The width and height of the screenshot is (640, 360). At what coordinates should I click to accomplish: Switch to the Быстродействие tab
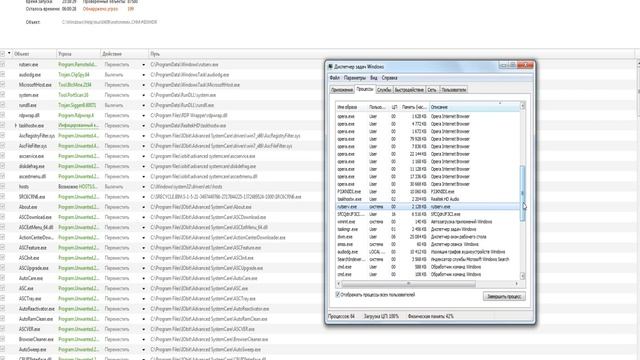[x=409, y=90]
